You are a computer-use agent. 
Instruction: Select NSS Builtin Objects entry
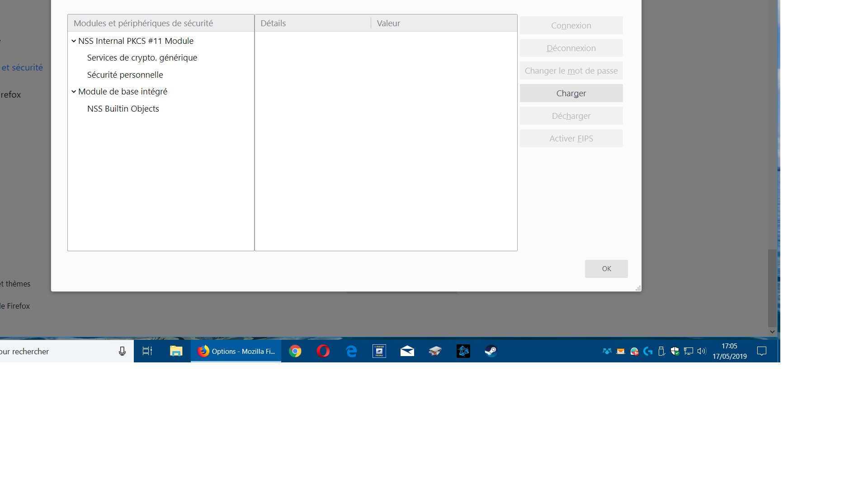point(123,109)
